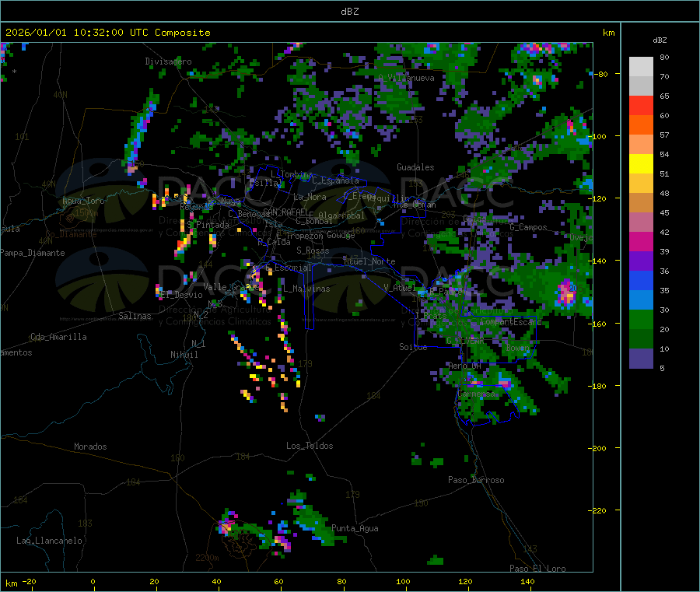The width and height of the screenshot is (700, 592).
Task: Click the Atuel_Norte location label
Action: [369, 261]
